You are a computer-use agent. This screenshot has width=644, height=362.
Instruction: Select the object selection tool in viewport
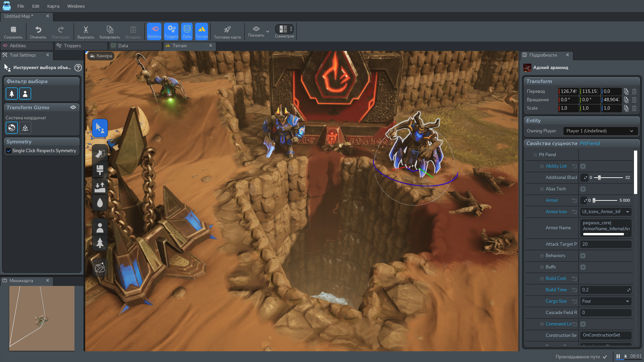click(100, 128)
